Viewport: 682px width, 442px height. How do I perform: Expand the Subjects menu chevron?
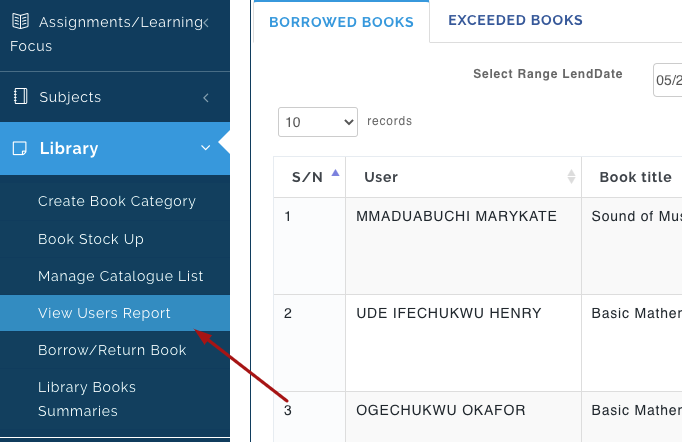pos(206,97)
